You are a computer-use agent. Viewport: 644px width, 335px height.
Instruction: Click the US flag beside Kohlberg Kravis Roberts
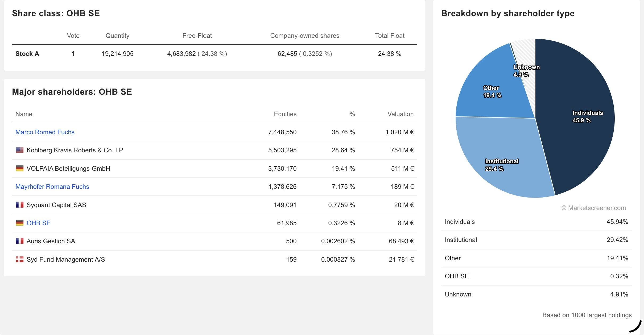point(19,150)
